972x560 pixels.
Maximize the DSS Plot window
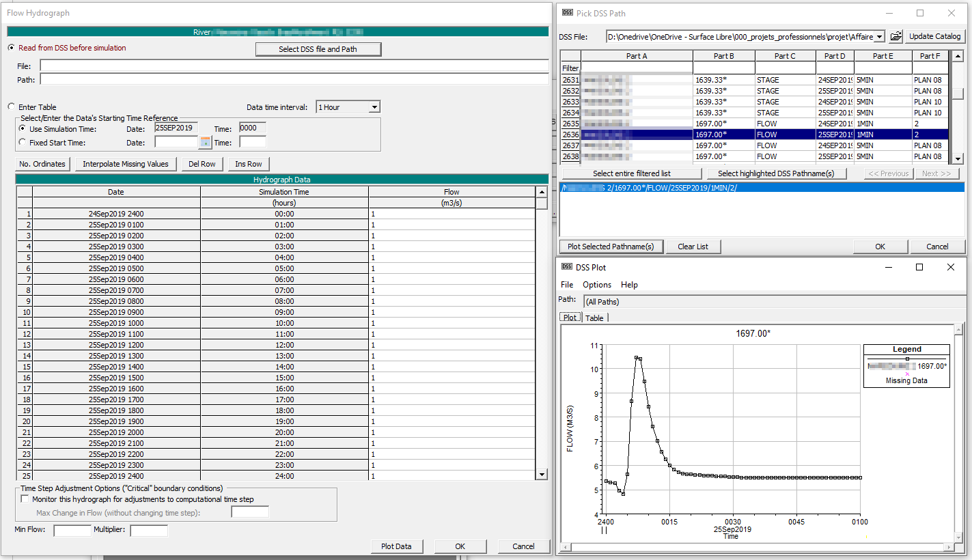[919, 268]
